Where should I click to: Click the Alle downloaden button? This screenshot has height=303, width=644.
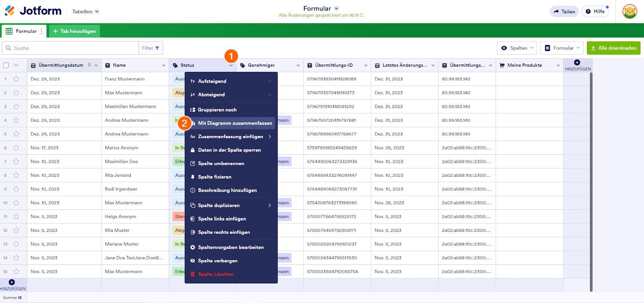pyautogui.click(x=613, y=48)
